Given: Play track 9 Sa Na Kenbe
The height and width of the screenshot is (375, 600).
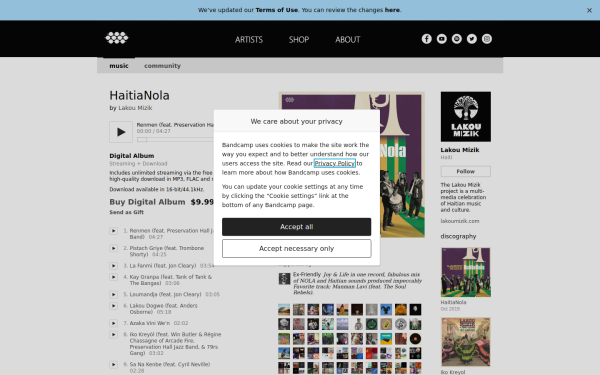Looking at the screenshot, I should (x=114, y=365).
